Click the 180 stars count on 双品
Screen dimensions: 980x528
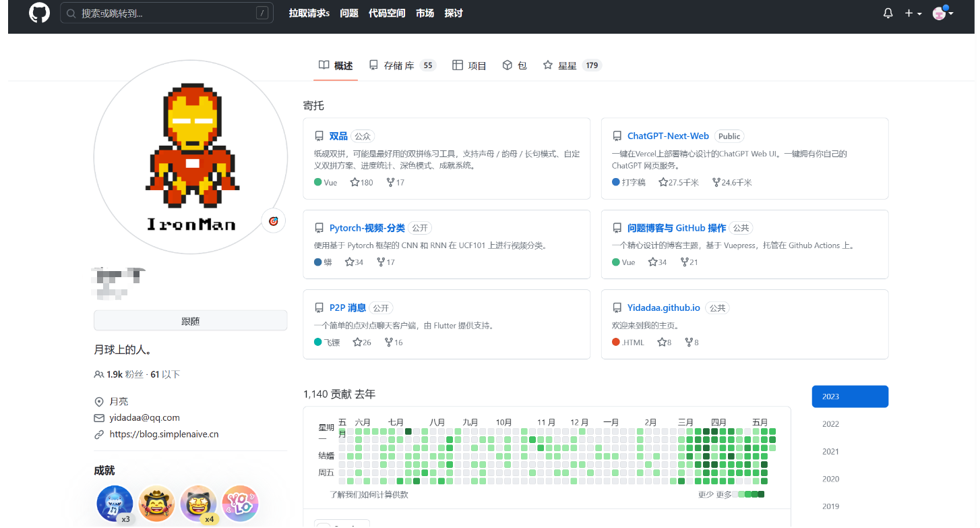click(x=362, y=183)
